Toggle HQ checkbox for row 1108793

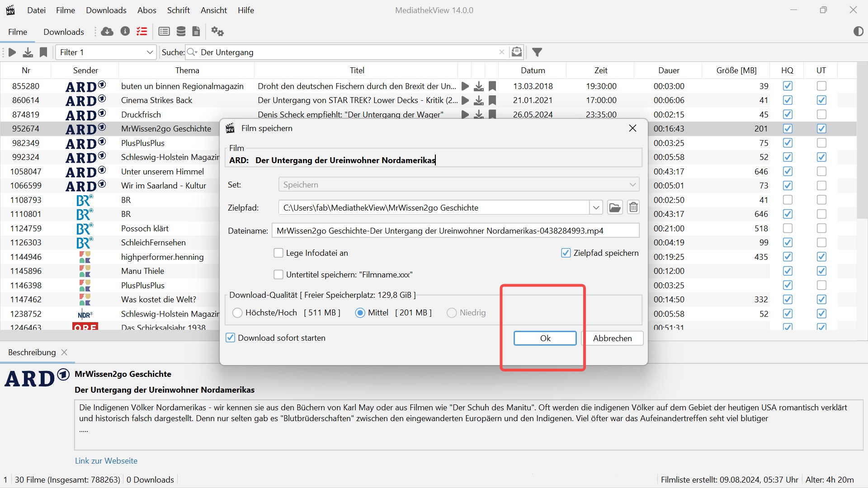pos(788,200)
